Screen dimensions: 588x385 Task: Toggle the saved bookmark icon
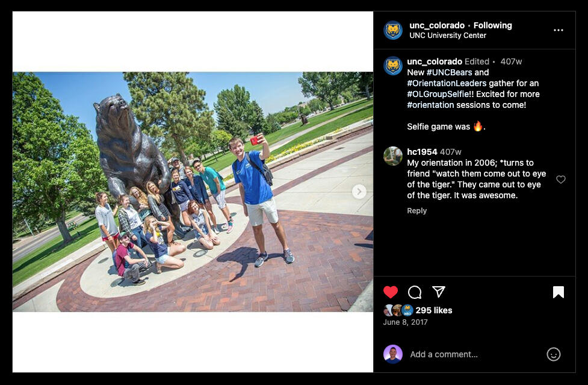click(559, 292)
